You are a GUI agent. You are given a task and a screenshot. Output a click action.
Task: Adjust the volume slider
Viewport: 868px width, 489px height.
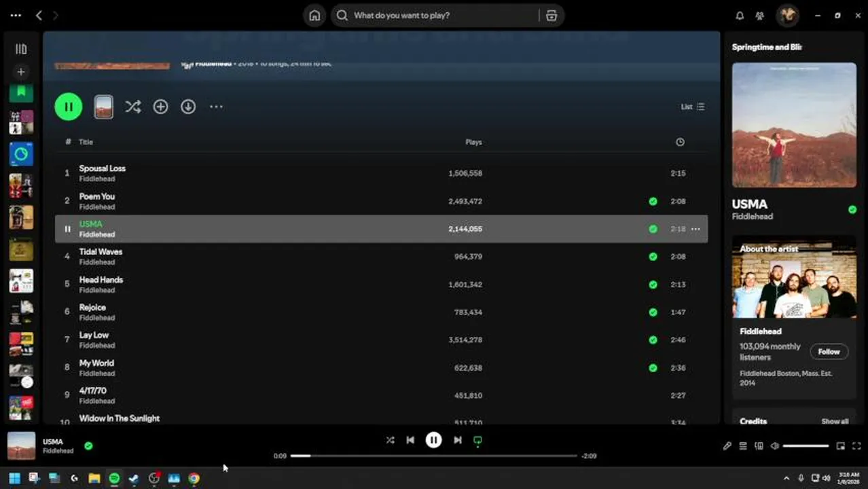pyautogui.click(x=806, y=446)
